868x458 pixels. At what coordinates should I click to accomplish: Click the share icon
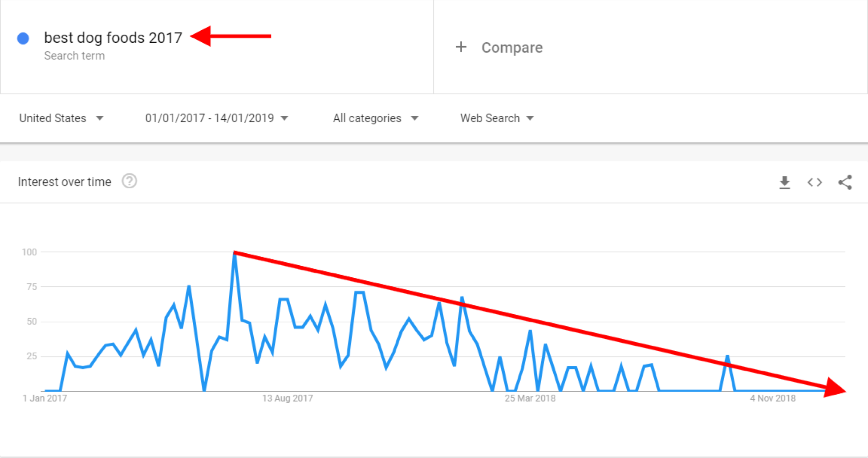(x=845, y=182)
